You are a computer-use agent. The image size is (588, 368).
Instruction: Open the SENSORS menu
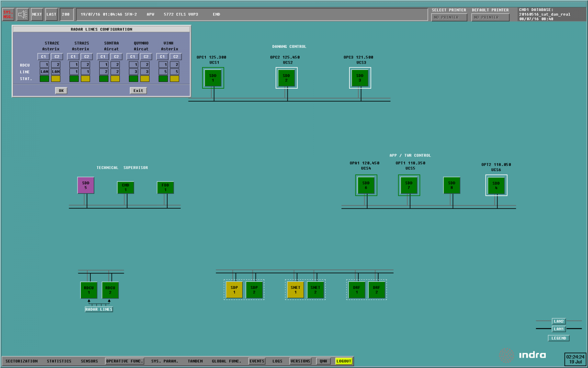click(89, 361)
